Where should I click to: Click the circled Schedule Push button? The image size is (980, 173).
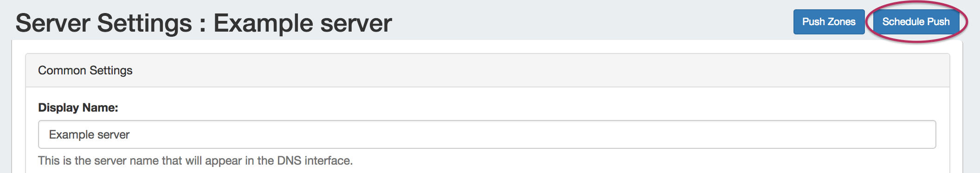[x=916, y=22]
